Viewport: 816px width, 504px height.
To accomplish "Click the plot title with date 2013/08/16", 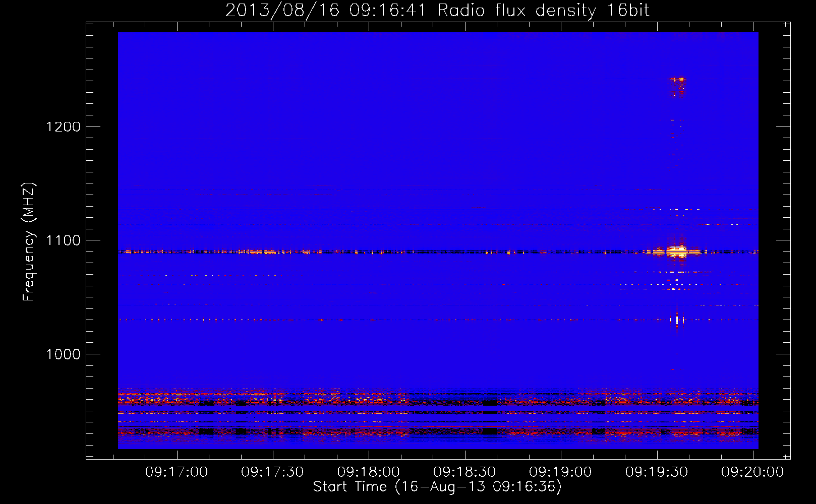I will point(437,10).
